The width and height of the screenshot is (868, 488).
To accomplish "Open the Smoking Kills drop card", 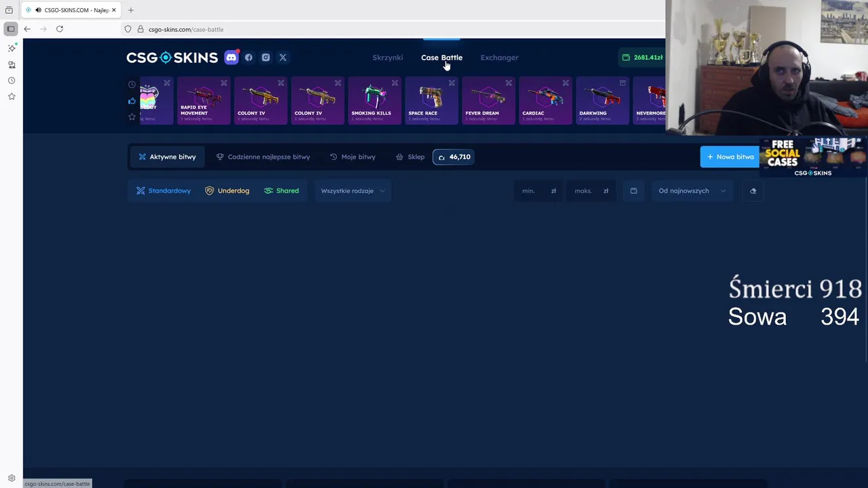I will click(374, 101).
